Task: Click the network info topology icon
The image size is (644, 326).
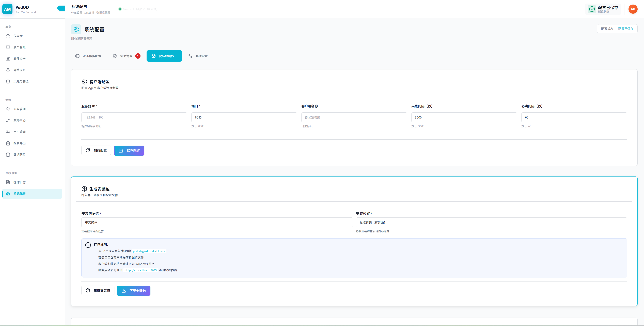Action: 8,70
